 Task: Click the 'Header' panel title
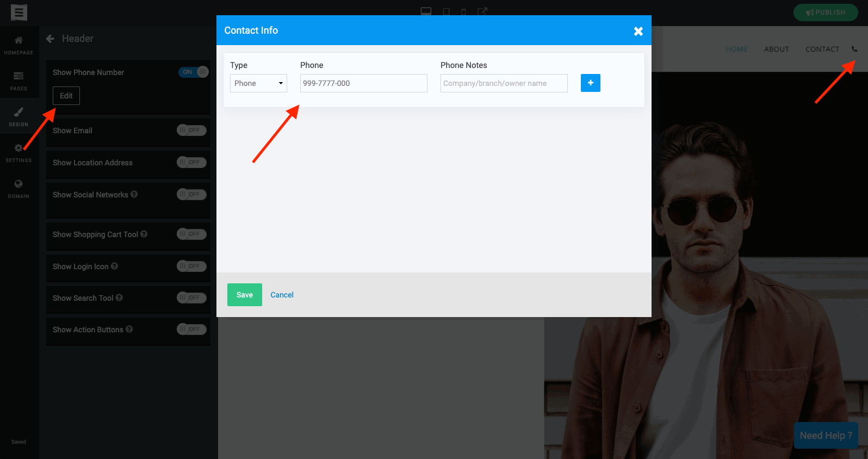[x=78, y=39]
